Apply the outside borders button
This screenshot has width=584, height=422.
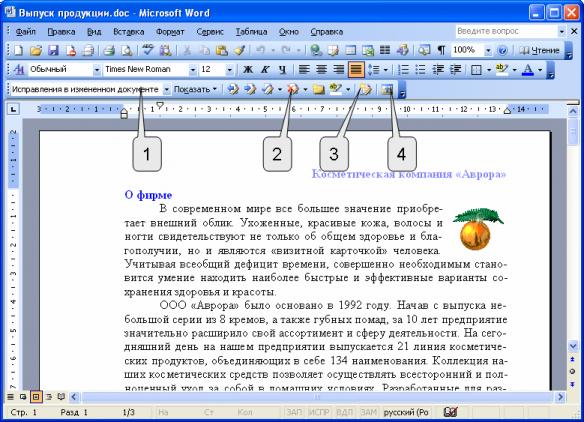[476, 69]
